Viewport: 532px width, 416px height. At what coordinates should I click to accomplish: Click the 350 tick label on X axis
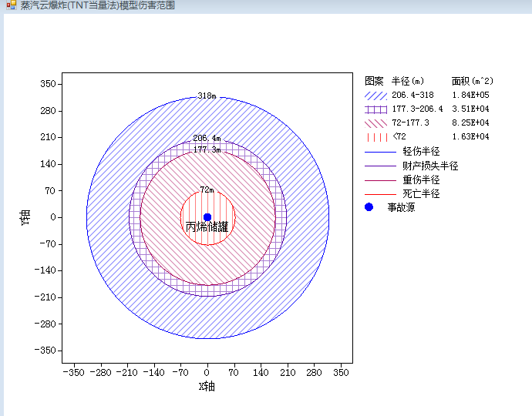point(341,373)
